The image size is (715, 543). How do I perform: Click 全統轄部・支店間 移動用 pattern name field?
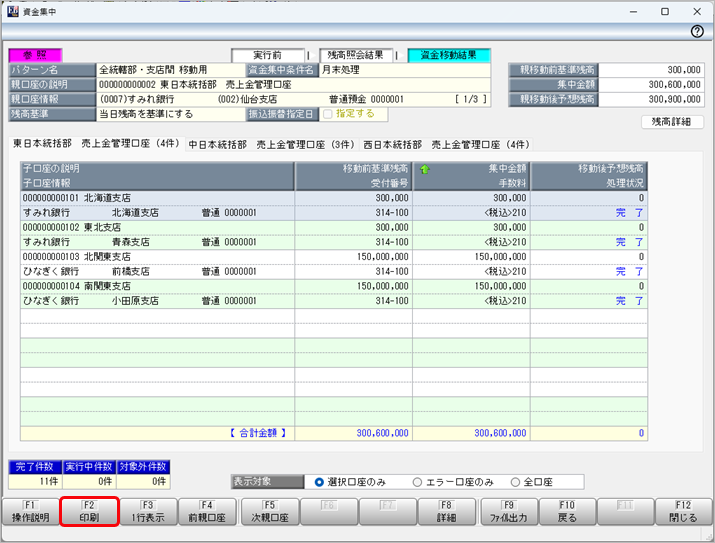[171, 70]
